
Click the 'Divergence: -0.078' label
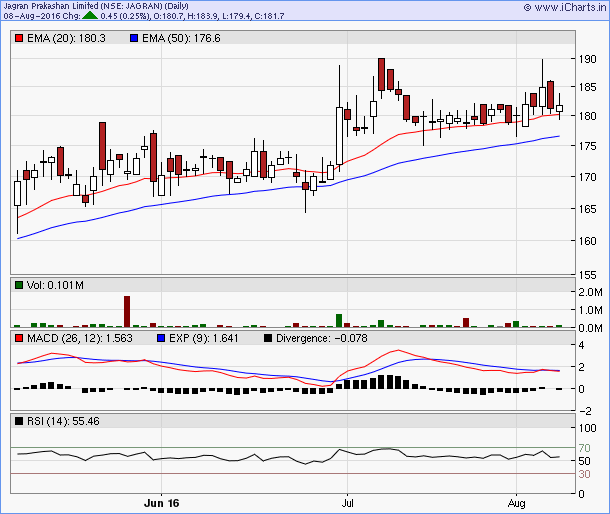[322, 338]
